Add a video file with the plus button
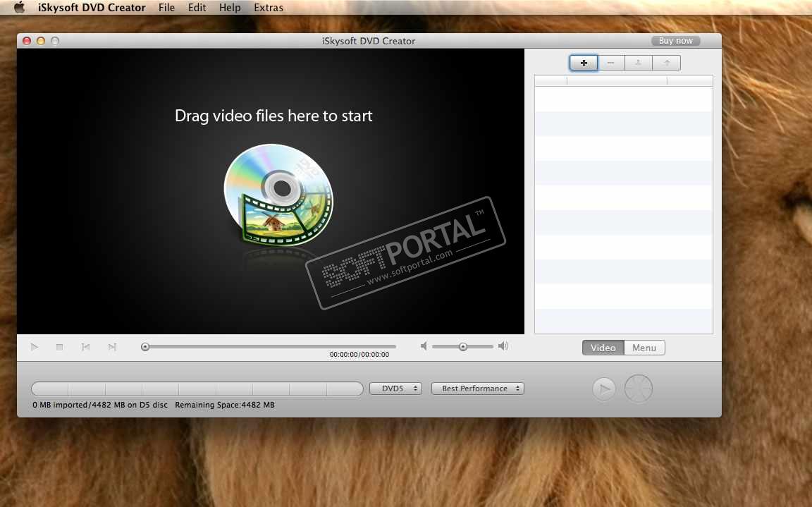Image resolution: width=812 pixels, height=507 pixels. coord(584,63)
